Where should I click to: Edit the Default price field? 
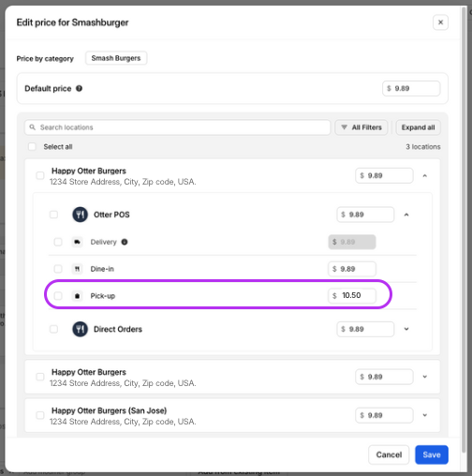tap(411, 88)
